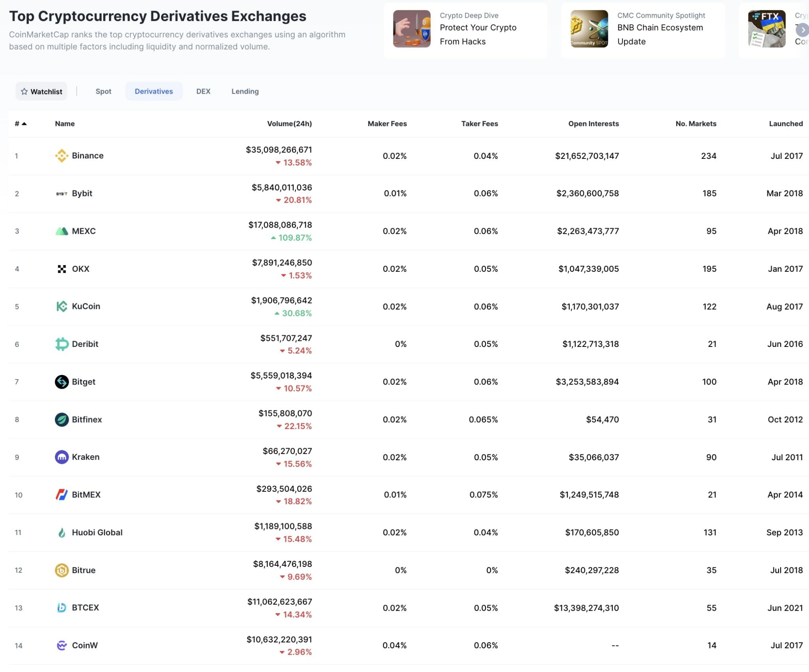
Task: Sort by the Volume(24h) column header
Action: pos(290,123)
